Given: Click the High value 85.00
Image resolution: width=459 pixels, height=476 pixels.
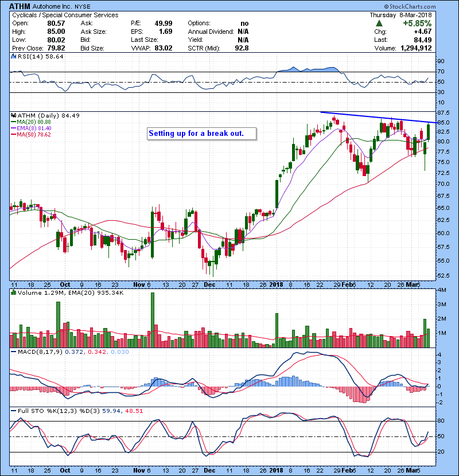Looking at the screenshot, I should pyautogui.click(x=56, y=32).
